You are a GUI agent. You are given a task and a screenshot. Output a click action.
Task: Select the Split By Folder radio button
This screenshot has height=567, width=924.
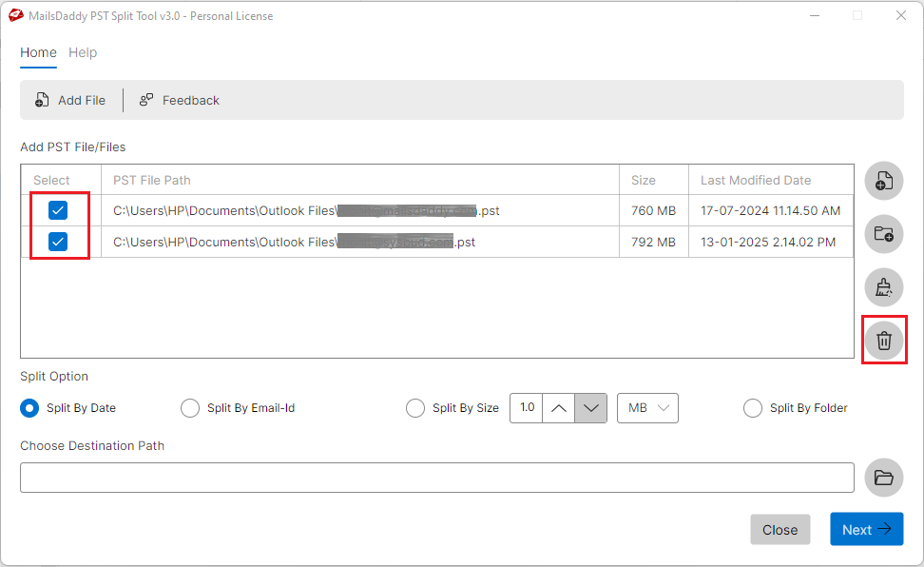click(753, 408)
